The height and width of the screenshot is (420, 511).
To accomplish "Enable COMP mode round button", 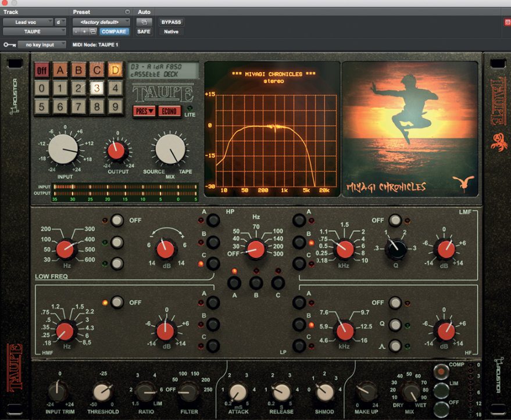I will coord(441,372).
